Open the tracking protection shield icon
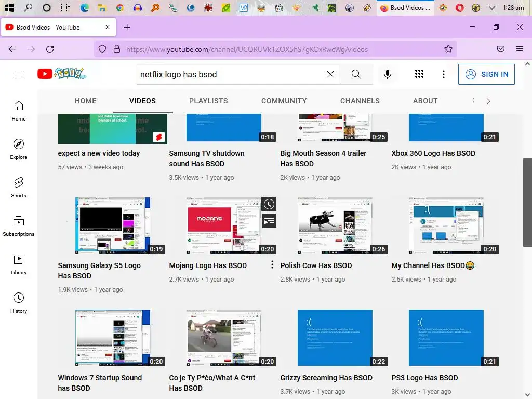 [102, 49]
